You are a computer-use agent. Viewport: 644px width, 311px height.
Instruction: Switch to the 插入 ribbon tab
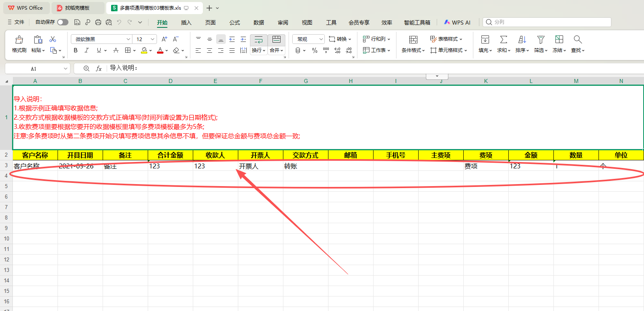point(186,23)
